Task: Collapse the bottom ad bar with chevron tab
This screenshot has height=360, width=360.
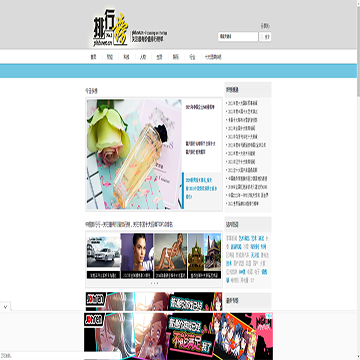Action: coord(5,306)
